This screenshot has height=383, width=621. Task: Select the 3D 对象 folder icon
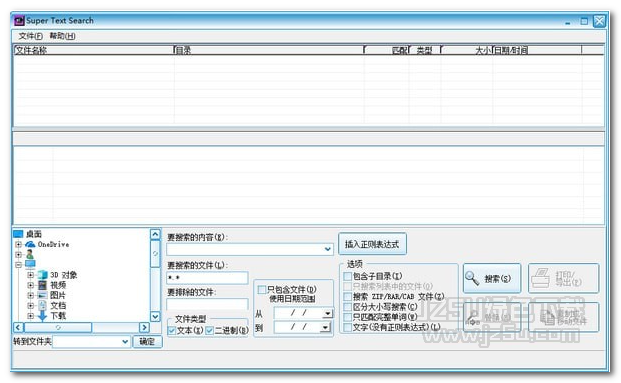pyautogui.click(x=42, y=275)
